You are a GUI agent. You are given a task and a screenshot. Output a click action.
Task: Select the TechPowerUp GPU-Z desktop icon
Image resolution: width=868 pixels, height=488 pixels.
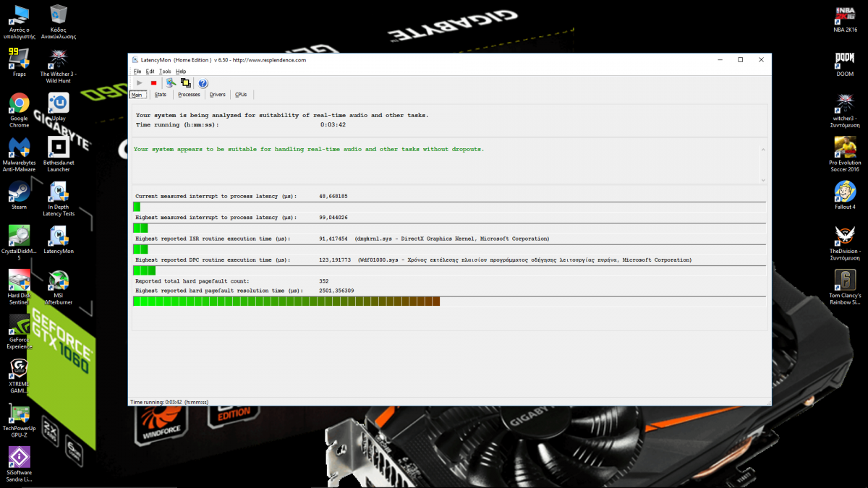coord(19,421)
